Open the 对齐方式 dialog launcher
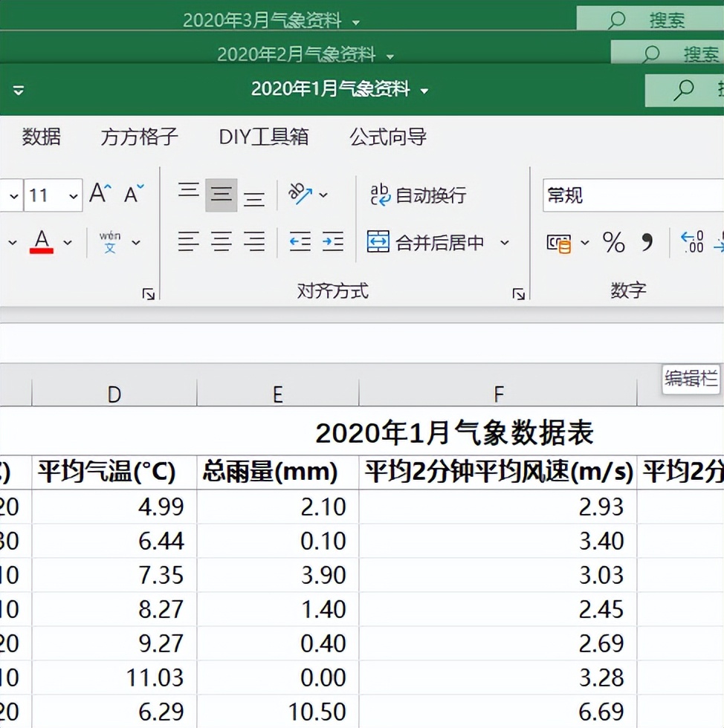The height and width of the screenshot is (728, 724). 518,293
